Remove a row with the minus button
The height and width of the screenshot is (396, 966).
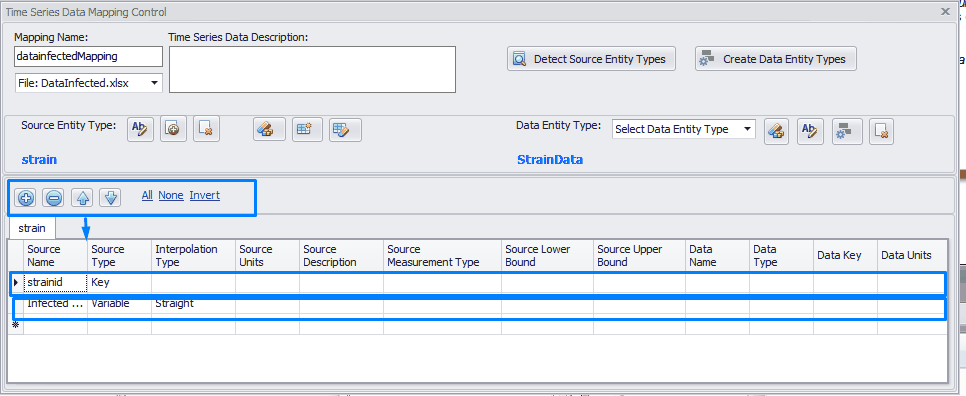pos(54,198)
